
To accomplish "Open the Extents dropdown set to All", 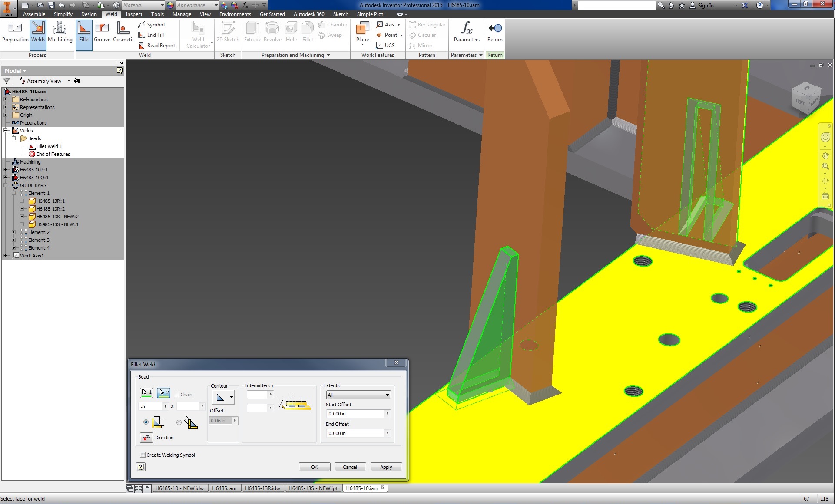I will pos(358,395).
